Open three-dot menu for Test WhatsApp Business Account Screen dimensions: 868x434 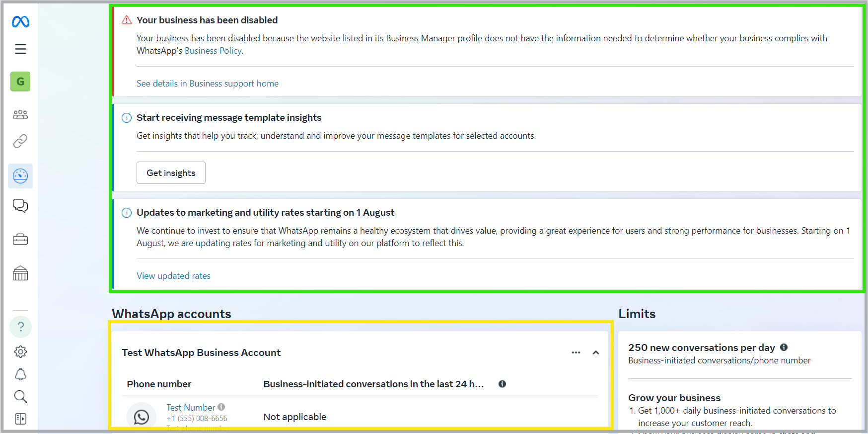pos(576,352)
